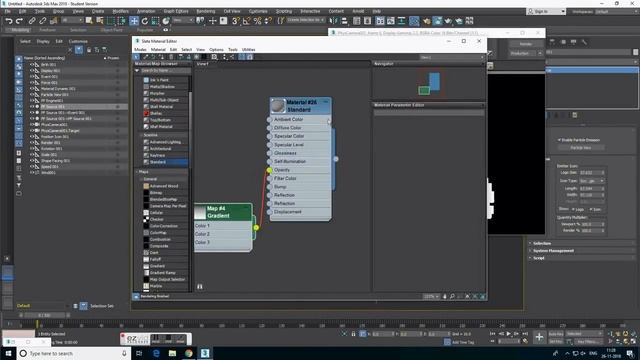The width and height of the screenshot is (640, 360).
Task: Open Google Chrome from the taskbar
Action: point(189,353)
